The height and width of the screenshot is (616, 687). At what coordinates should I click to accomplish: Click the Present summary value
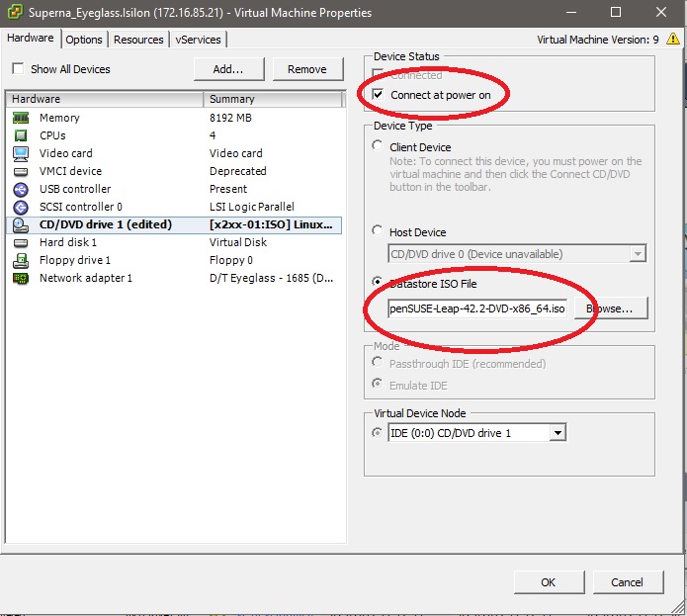pos(228,189)
